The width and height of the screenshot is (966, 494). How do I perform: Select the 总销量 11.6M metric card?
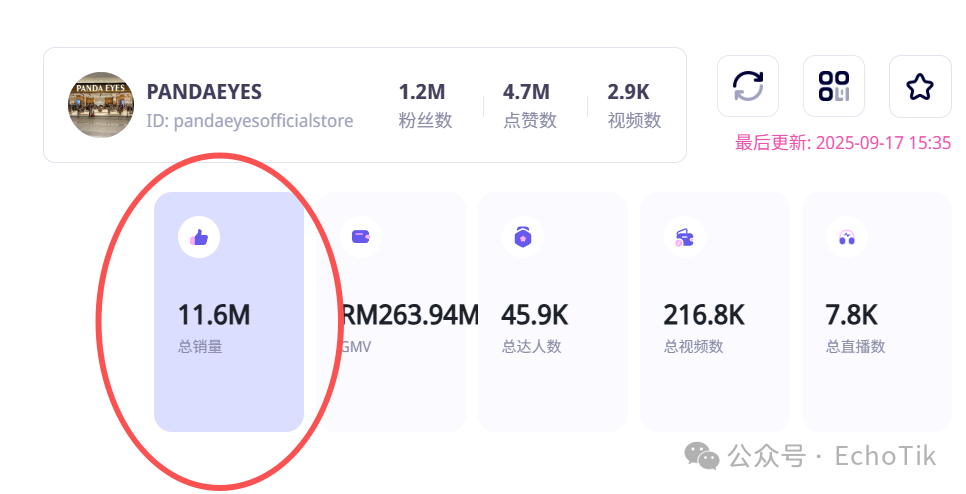click(229, 312)
